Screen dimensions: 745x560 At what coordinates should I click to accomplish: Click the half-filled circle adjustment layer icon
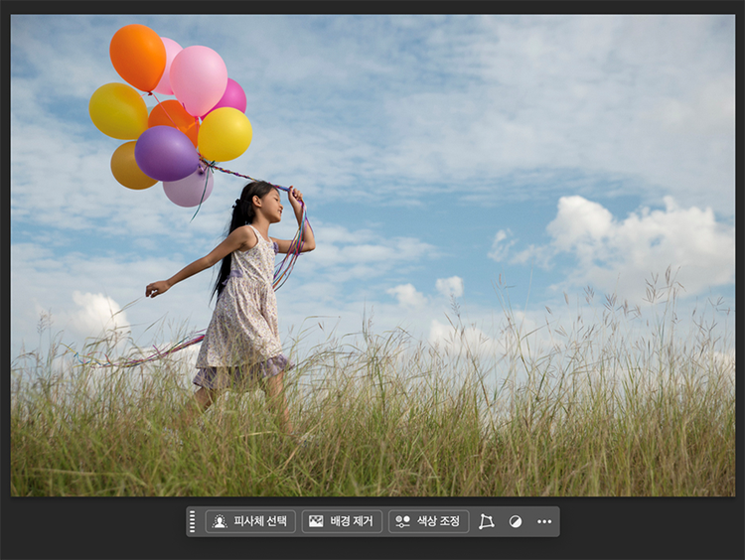(x=516, y=522)
